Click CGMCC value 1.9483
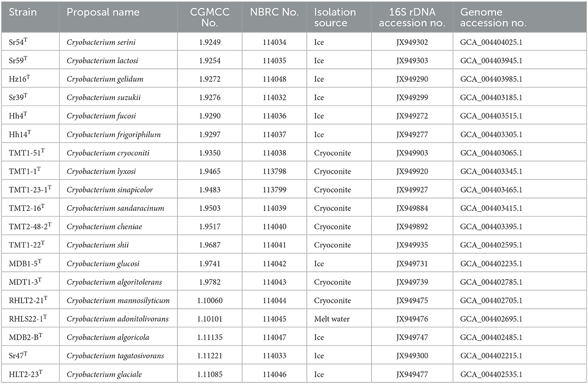Viewport: 588px width, 384px height. click(x=210, y=190)
